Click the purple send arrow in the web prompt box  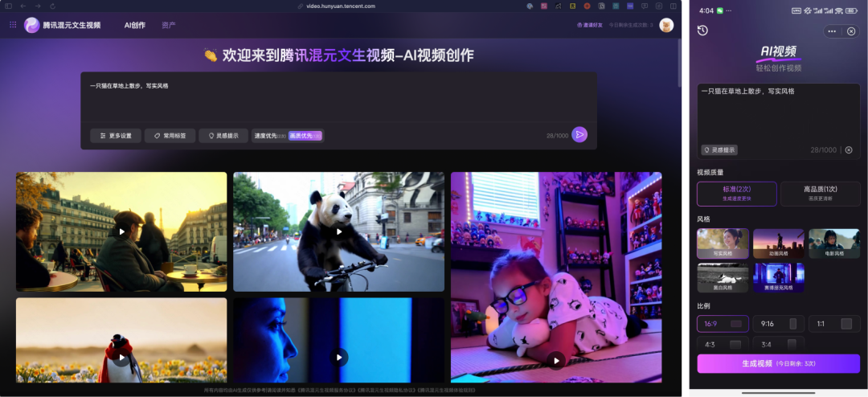579,135
